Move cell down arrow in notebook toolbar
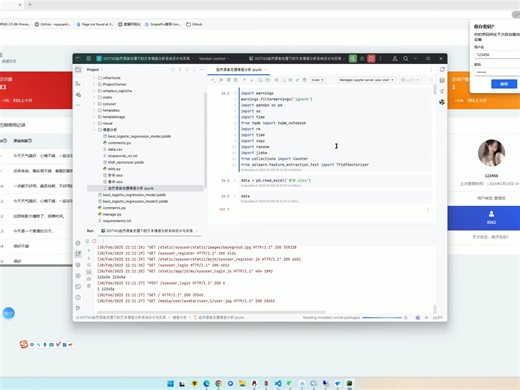This screenshot has width=520, height=390. (252, 80)
